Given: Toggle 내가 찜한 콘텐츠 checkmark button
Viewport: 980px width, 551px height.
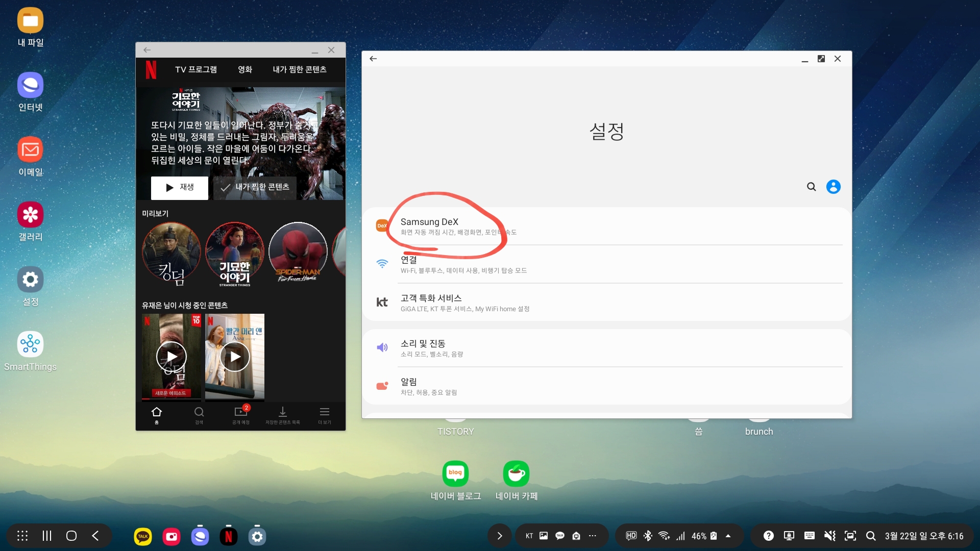Looking at the screenshot, I should 255,187.
